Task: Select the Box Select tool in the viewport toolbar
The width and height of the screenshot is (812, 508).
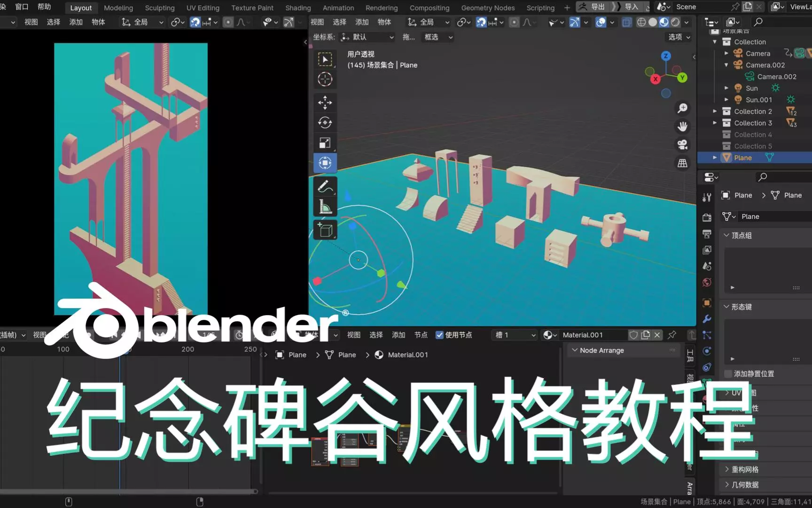Action: (325, 59)
